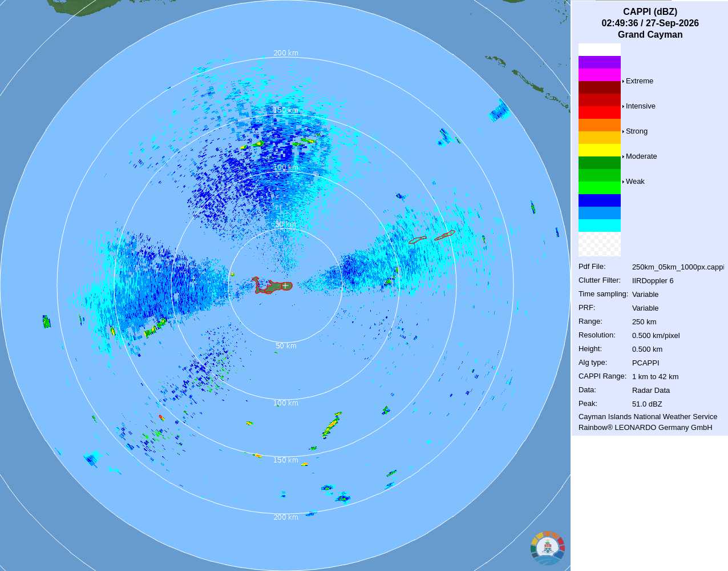This screenshot has height=571, width=728.
Task: Click the PRF label
Action: click(x=587, y=308)
